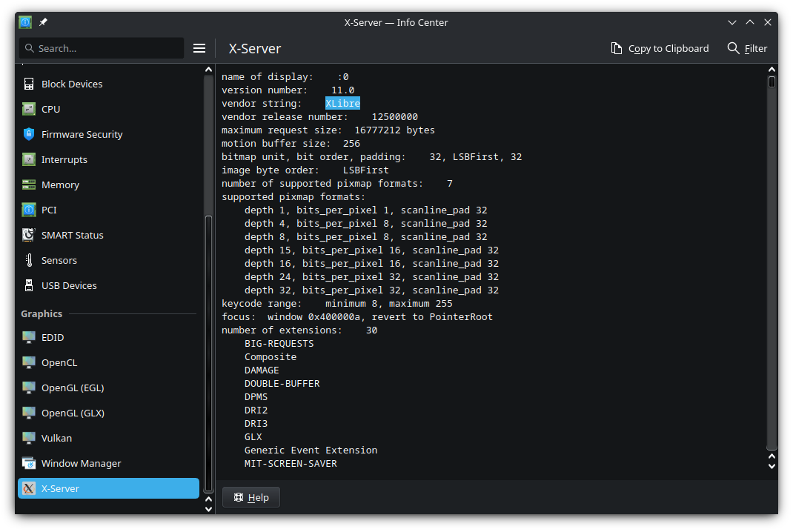
Task: Click the Help button
Action: [250, 498]
